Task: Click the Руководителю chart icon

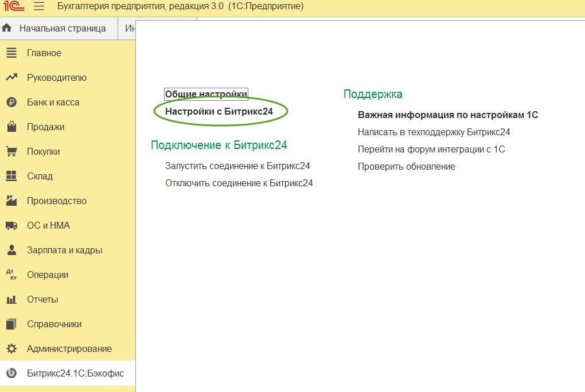Action: pos(11,77)
